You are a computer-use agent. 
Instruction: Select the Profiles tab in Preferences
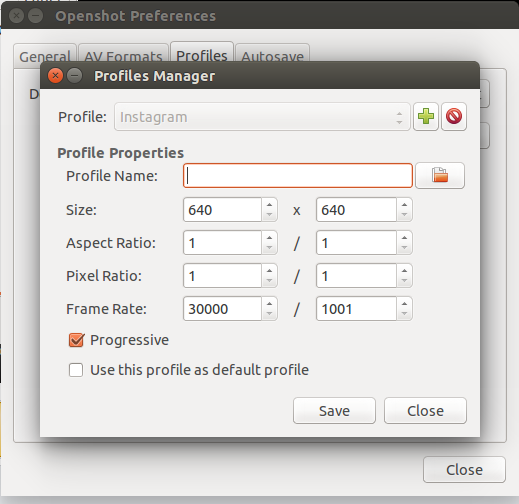(x=202, y=55)
